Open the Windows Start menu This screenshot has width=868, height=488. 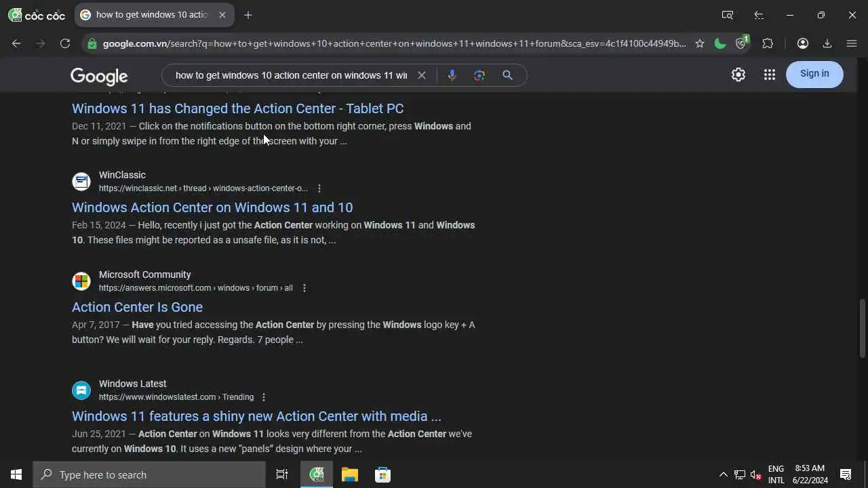tap(16, 474)
